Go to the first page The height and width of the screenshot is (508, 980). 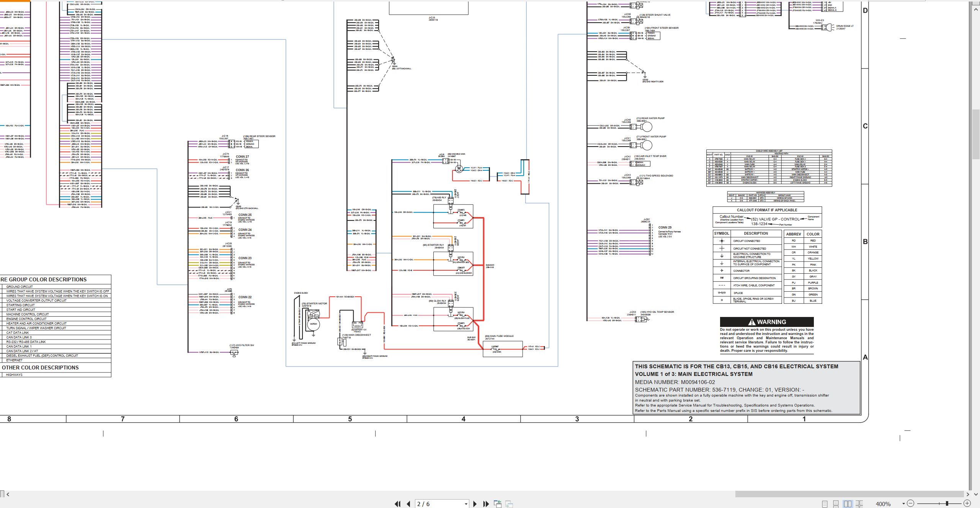pyautogui.click(x=398, y=504)
